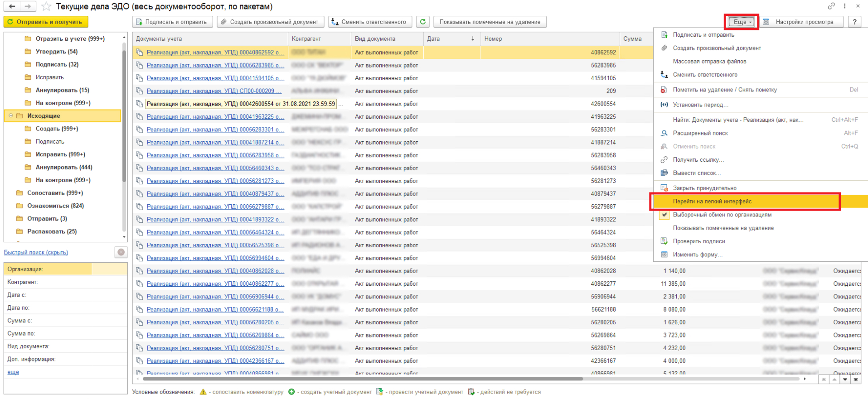Click the refresh list icon button
This screenshot has width=868, height=399.
(423, 22)
